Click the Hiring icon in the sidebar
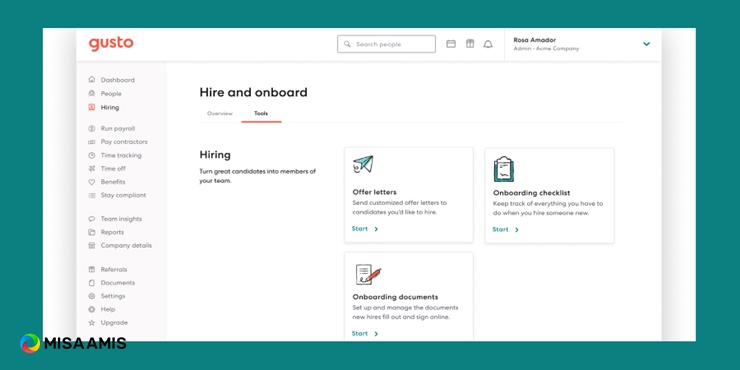Image resolution: width=740 pixels, height=370 pixels. (x=92, y=107)
